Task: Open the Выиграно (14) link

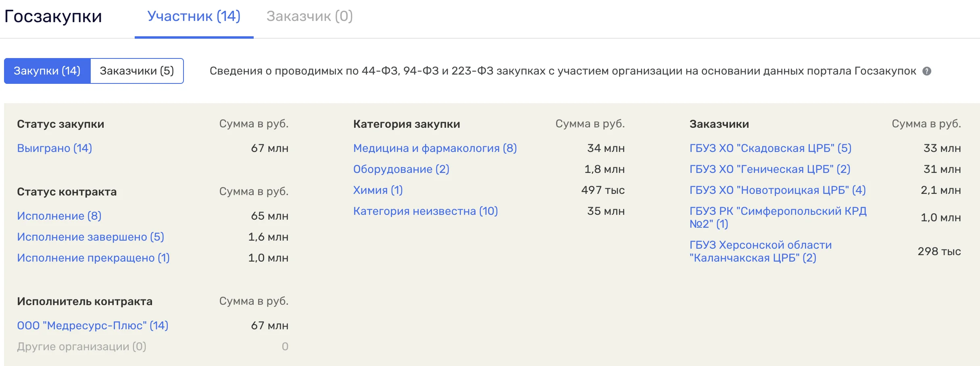Action: pos(54,148)
